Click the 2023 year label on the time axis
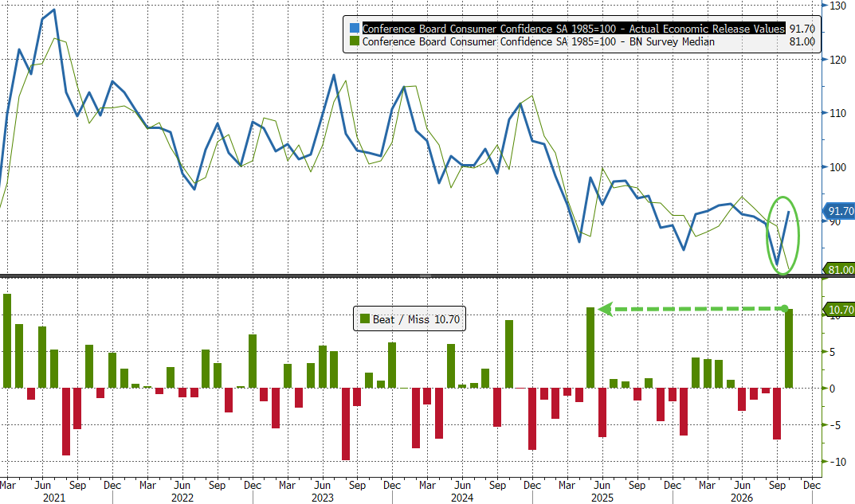 click(323, 498)
